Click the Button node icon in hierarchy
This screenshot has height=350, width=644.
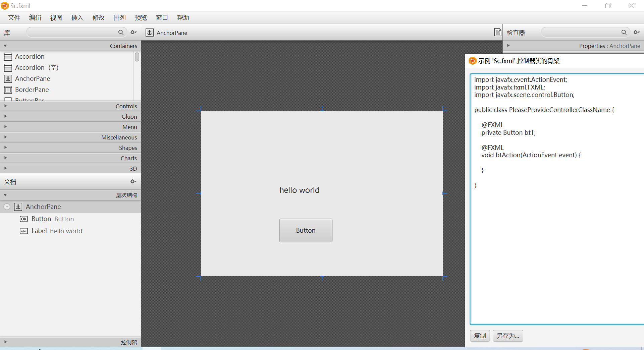23,219
